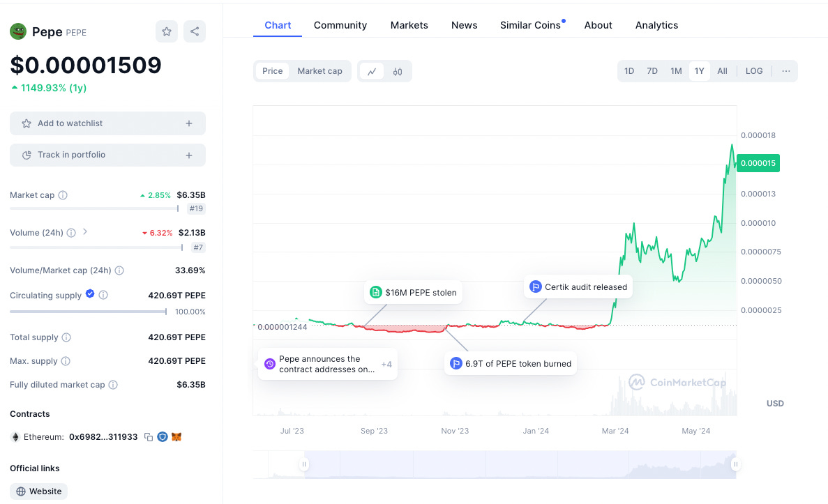Click the 1149.93% (1y) change text
Viewport: 828px width, 504px height.
coord(53,88)
